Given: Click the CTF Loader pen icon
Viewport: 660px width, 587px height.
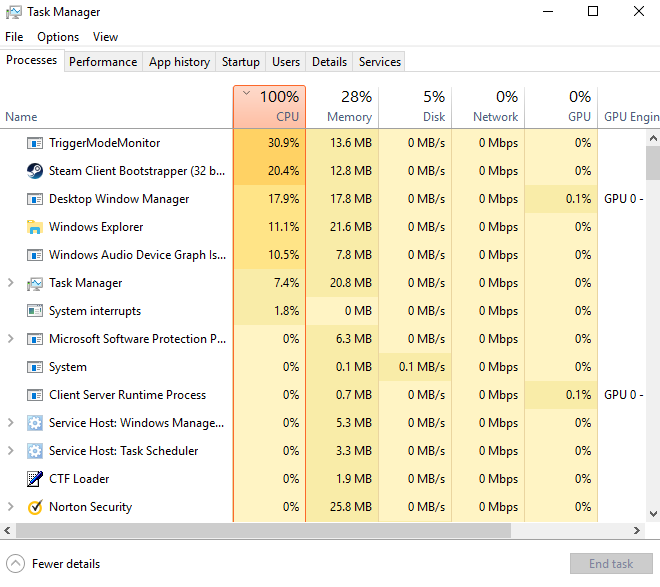Looking at the screenshot, I should (x=35, y=479).
